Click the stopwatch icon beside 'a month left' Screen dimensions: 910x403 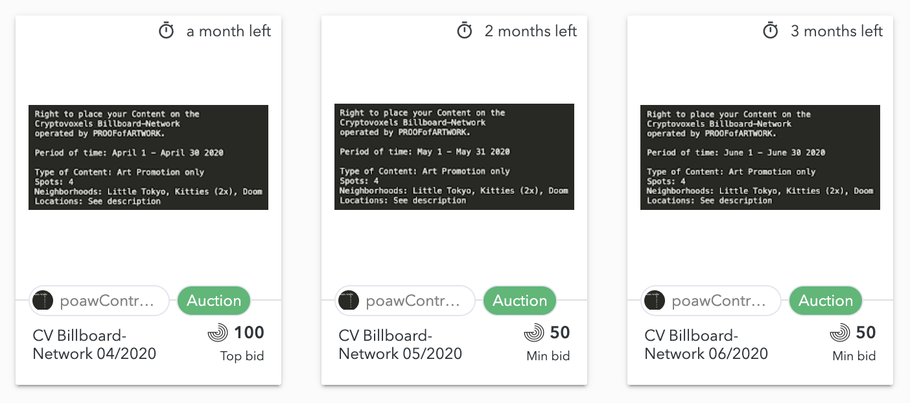(167, 30)
